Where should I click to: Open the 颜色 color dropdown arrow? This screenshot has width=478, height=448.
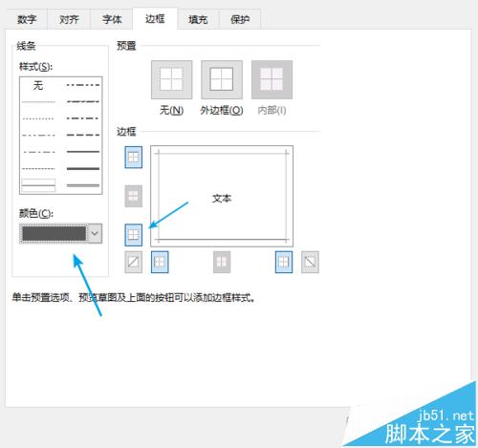coord(95,233)
